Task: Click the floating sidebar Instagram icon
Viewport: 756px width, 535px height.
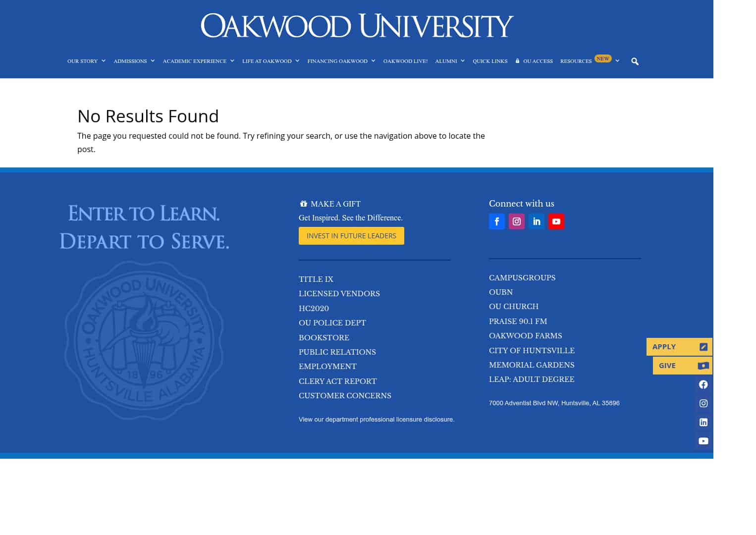Action: pos(703,403)
